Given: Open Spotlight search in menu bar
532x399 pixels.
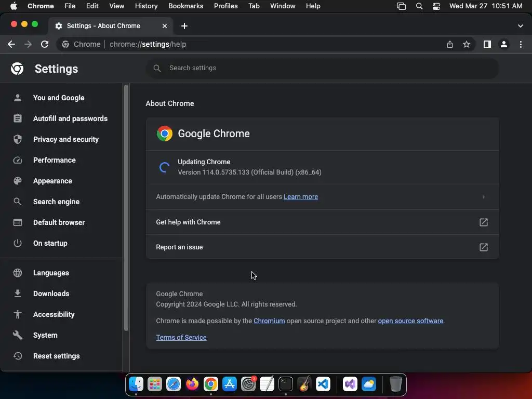Looking at the screenshot, I should tap(419, 6).
